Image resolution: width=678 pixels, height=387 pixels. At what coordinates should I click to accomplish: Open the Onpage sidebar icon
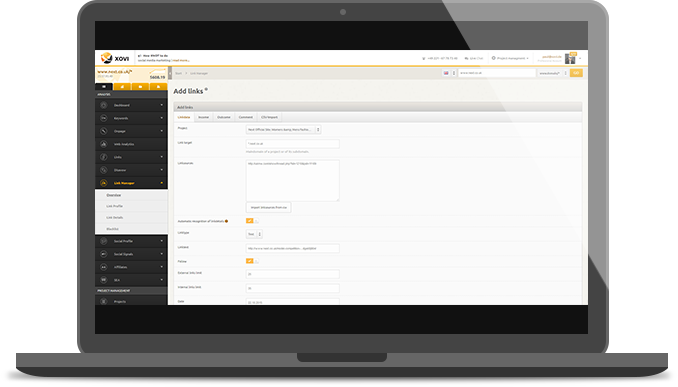104,131
